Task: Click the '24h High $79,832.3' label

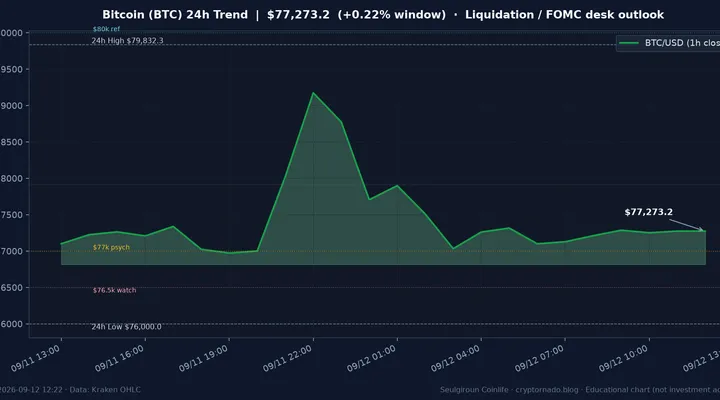Action: [x=127, y=40]
